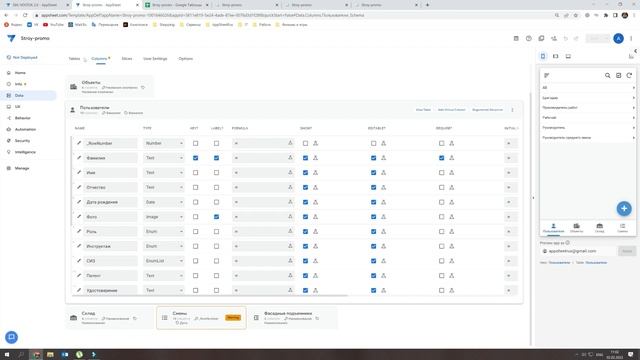The image size is (640, 360).
Task: Open the Behavior section in sidebar
Action: (x=22, y=118)
